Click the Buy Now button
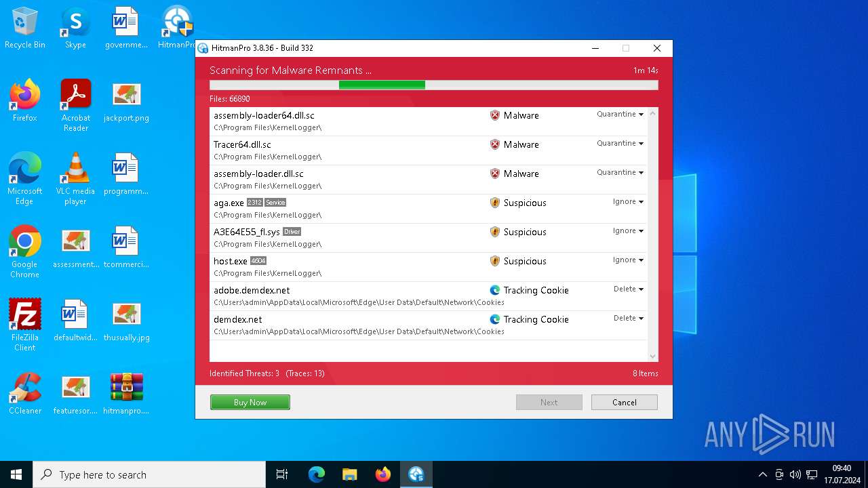 250,403
